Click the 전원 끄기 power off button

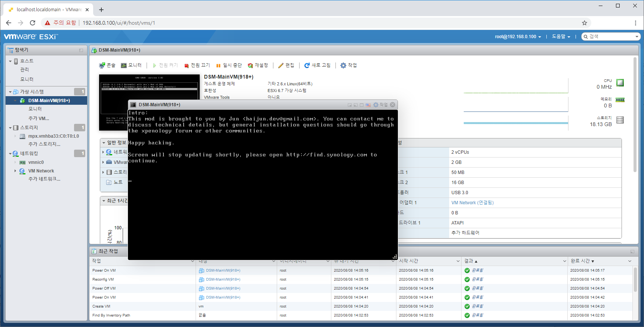(197, 65)
